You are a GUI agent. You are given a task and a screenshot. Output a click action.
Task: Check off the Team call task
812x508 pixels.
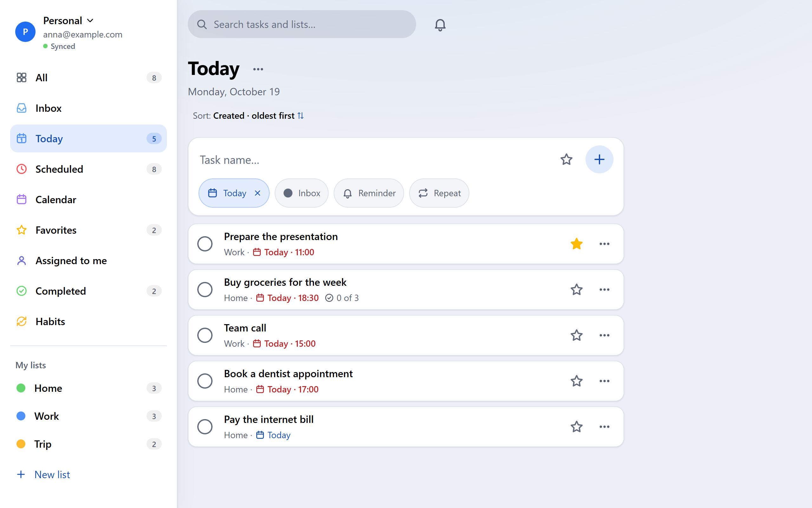pyautogui.click(x=205, y=335)
